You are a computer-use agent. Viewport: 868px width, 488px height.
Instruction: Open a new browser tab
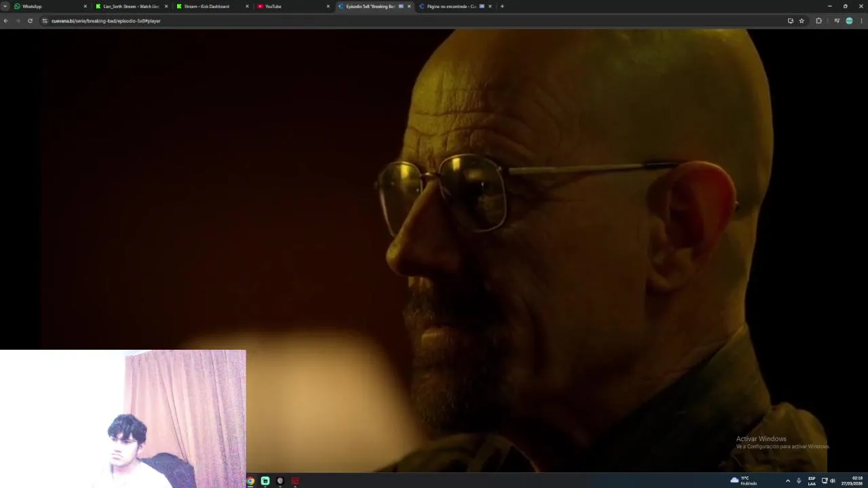click(x=502, y=6)
